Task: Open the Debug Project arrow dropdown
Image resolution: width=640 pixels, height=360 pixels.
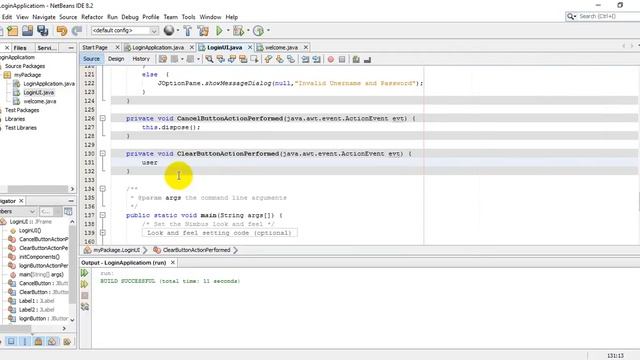Action: point(248,31)
